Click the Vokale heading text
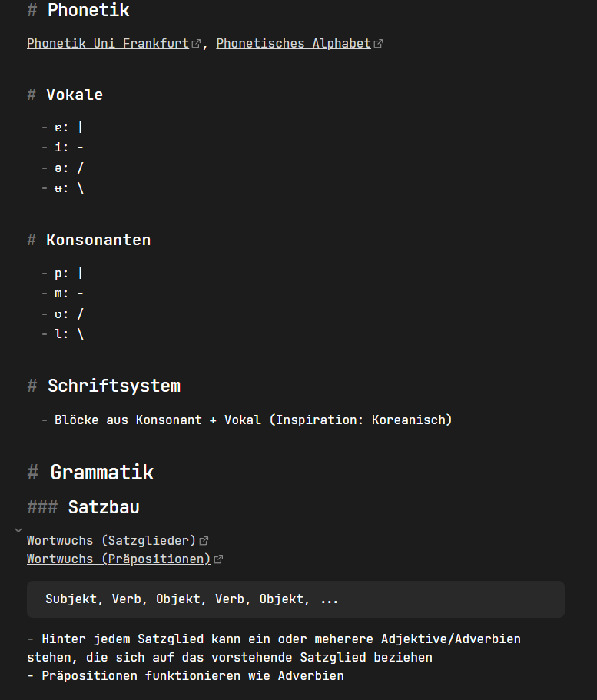This screenshot has height=700, width=597. [x=74, y=95]
